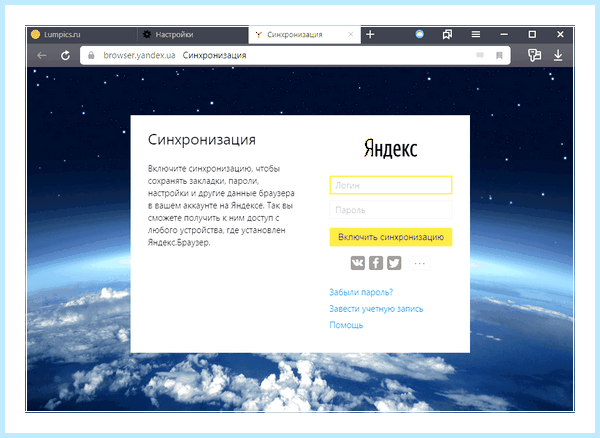
Task: Close the browser window
Action: coord(560,34)
